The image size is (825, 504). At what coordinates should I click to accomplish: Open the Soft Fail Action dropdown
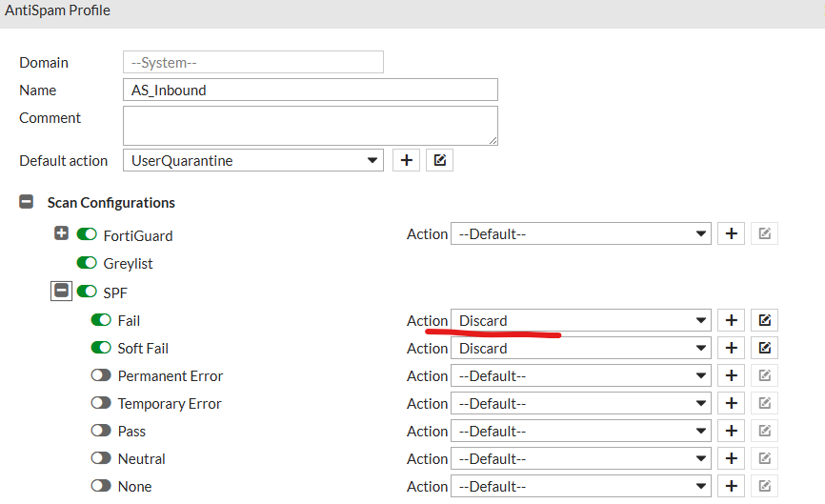point(581,349)
